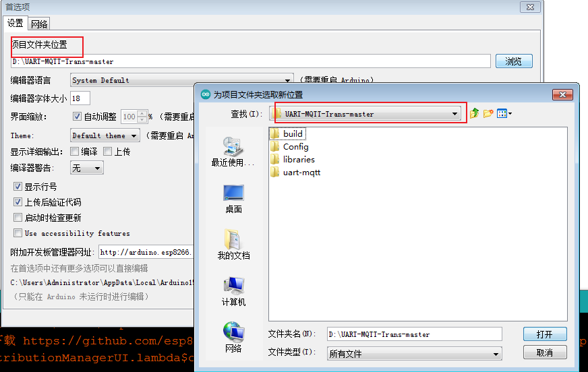Switch to the 网络 tab
The image size is (588, 372).
[x=39, y=24]
